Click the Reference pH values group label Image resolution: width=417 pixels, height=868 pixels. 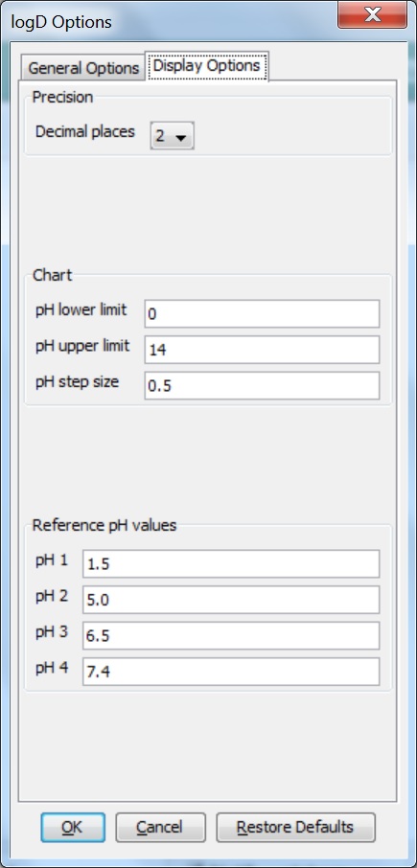104,525
